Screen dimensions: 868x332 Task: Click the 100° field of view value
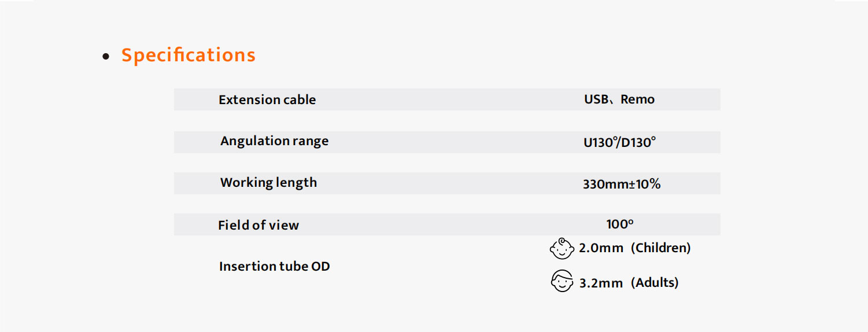620,224
